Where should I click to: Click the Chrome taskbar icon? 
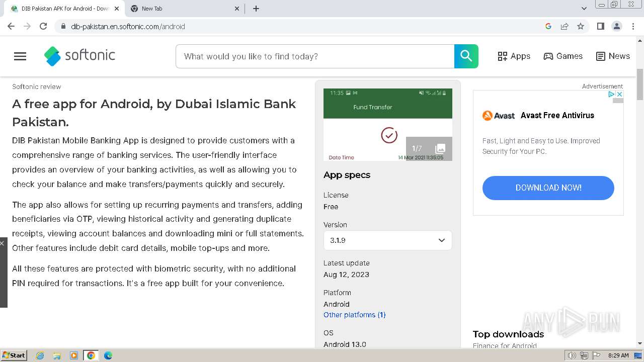coord(91,355)
